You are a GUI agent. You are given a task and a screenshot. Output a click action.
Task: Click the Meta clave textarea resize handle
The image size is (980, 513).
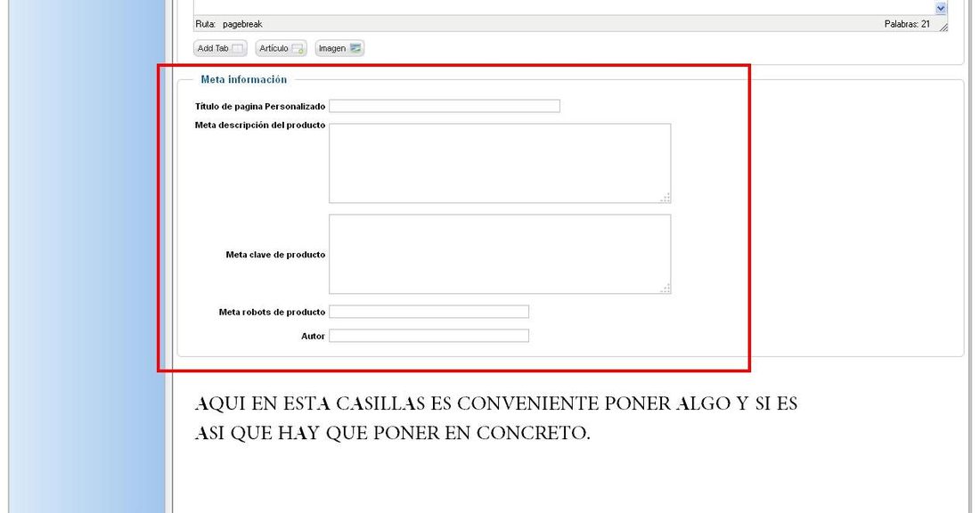tap(666, 289)
